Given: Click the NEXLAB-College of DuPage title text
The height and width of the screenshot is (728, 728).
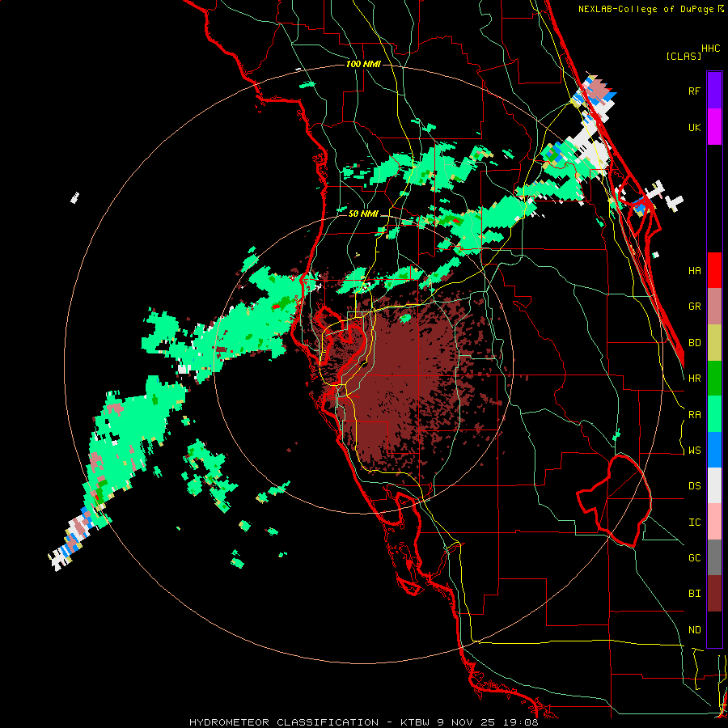Looking at the screenshot, I should 645,9.
